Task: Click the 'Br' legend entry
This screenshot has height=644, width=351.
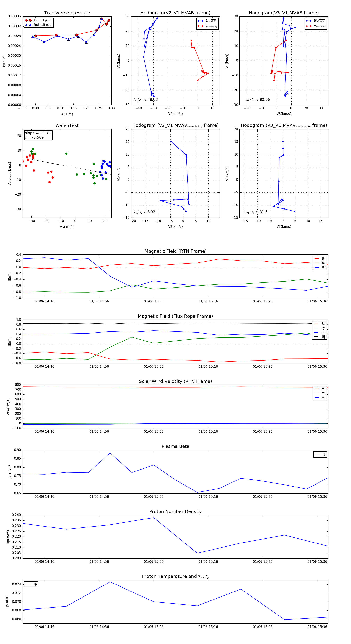Action: click(x=320, y=259)
